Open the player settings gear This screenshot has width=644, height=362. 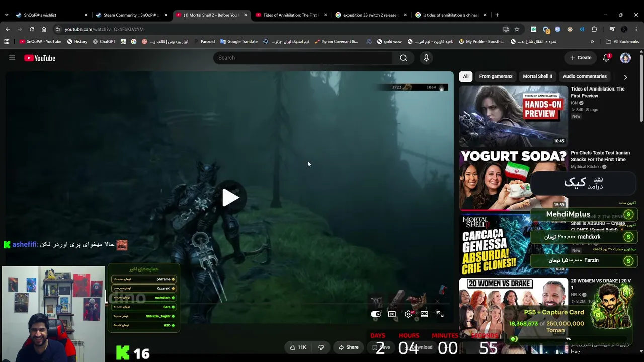[x=408, y=314]
